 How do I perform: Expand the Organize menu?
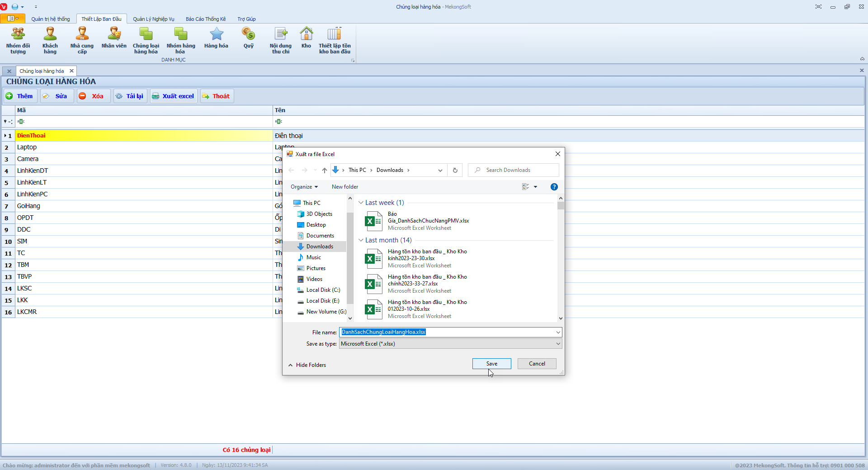[304, 187]
